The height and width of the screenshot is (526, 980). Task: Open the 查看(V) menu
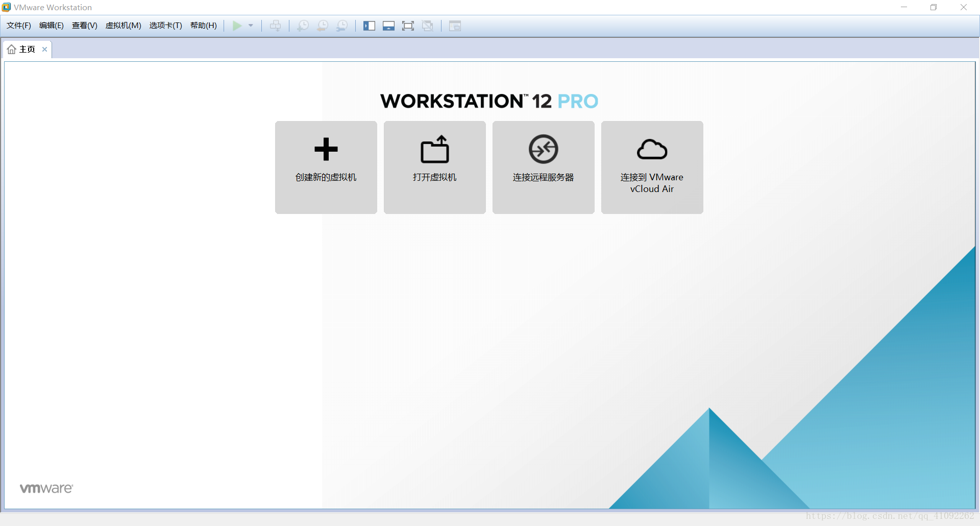click(x=85, y=26)
